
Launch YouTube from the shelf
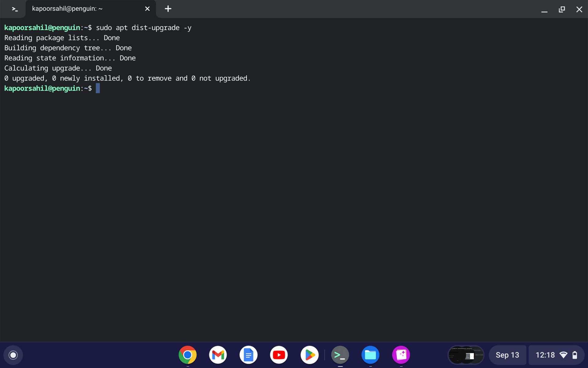(x=279, y=355)
